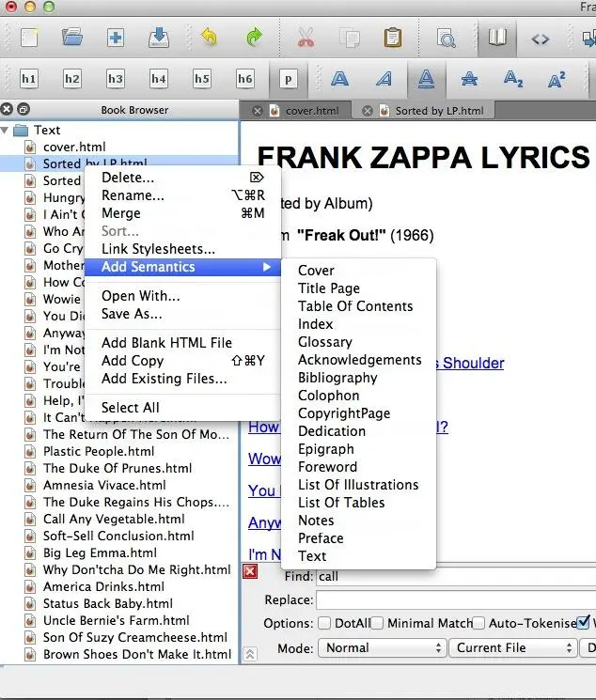Redo with the green arrow icon
This screenshot has height=700, width=596.
click(255, 38)
